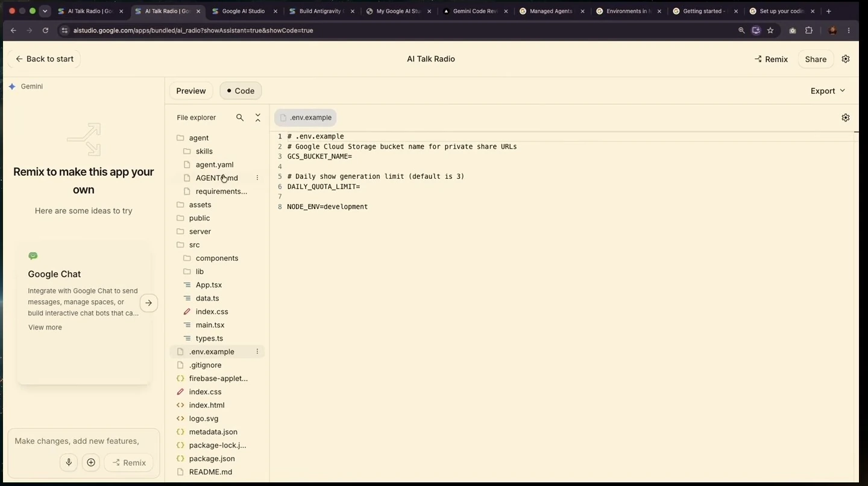Bookmark this page with the star icon
The height and width of the screenshot is (486, 868).
770,30
